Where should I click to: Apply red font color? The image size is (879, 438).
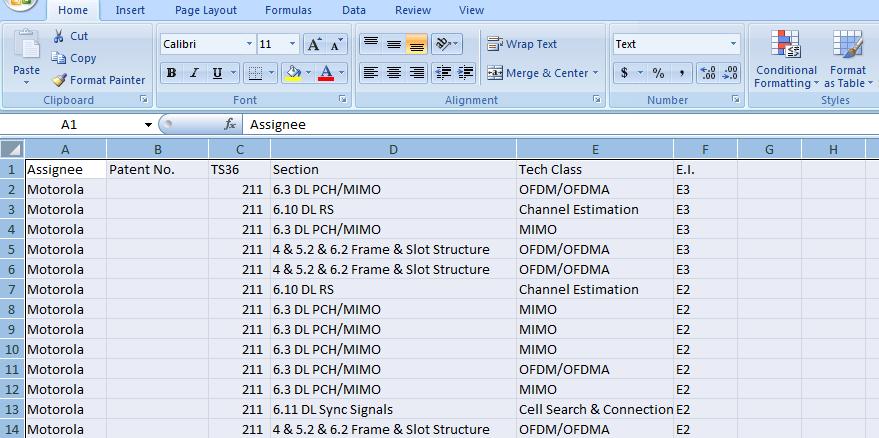point(326,73)
